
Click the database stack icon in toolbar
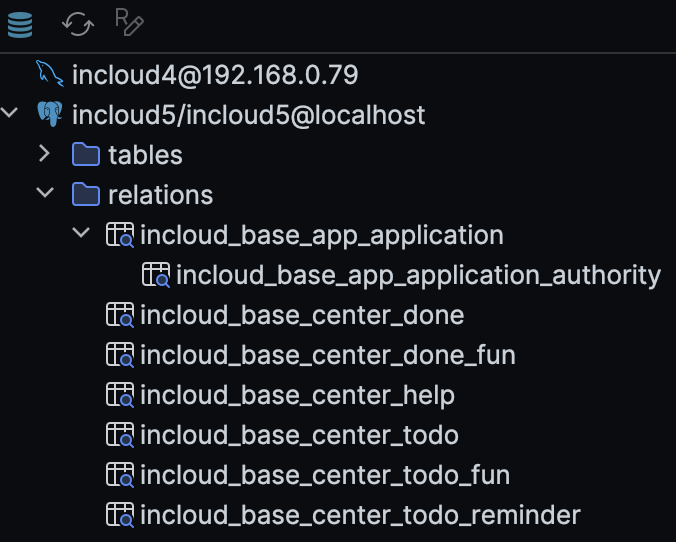[x=20, y=24]
